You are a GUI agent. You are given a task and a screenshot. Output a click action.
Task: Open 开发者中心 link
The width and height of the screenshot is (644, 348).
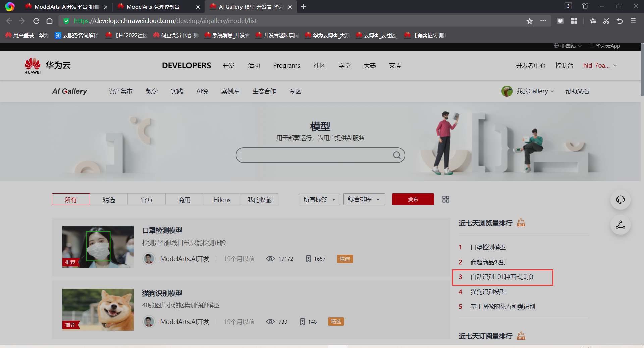531,65
